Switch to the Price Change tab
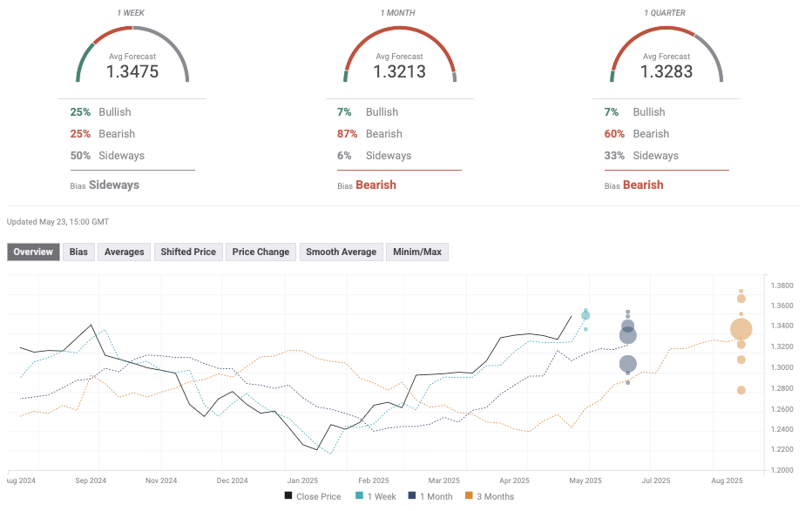The width and height of the screenshot is (812, 511). click(261, 252)
